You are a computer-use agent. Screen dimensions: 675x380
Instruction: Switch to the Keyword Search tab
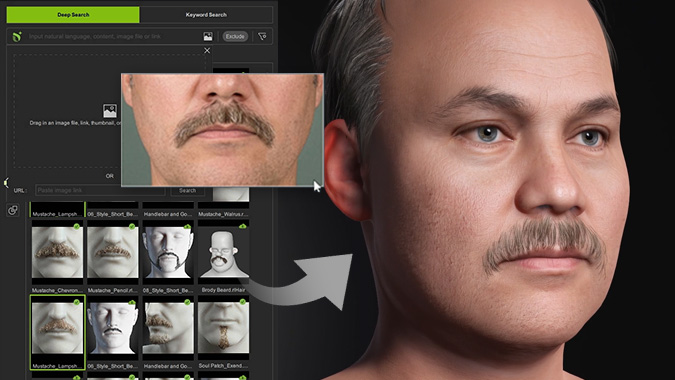pos(206,15)
